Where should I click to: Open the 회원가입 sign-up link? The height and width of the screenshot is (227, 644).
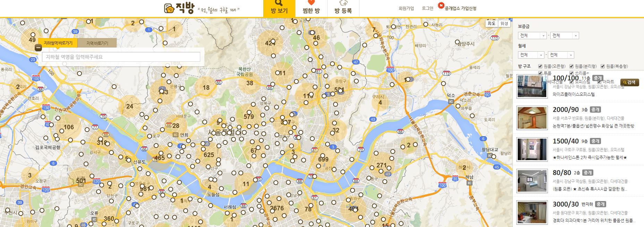(x=406, y=8)
